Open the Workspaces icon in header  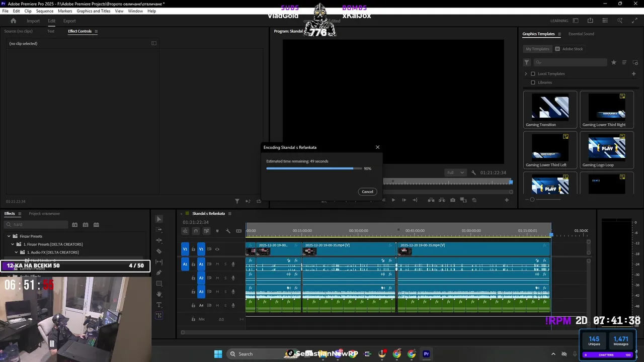(x=576, y=21)
